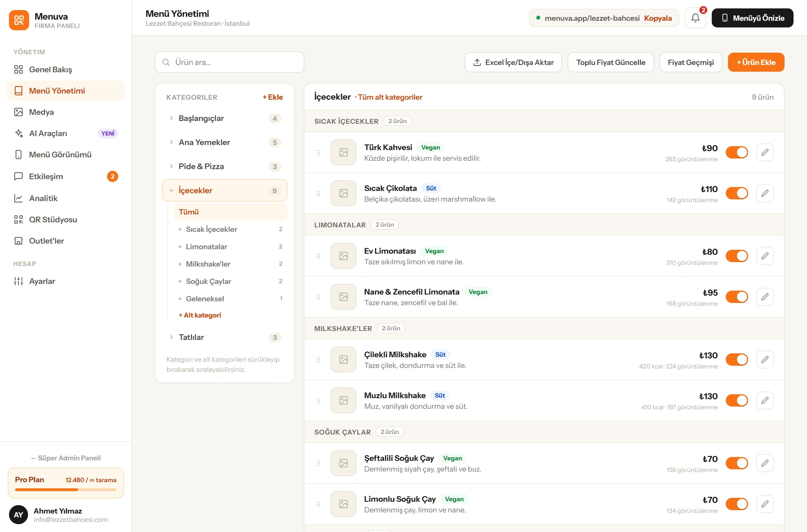807x532 pixels.
Task: Click + Ürün Ekle button
Action: tap(756, 62)
